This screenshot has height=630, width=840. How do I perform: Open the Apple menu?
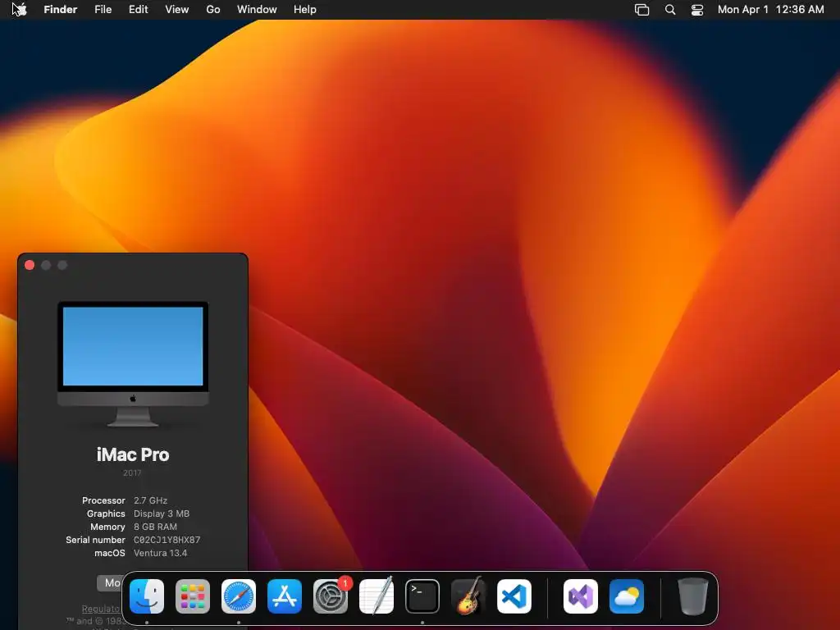coord(20,9)
